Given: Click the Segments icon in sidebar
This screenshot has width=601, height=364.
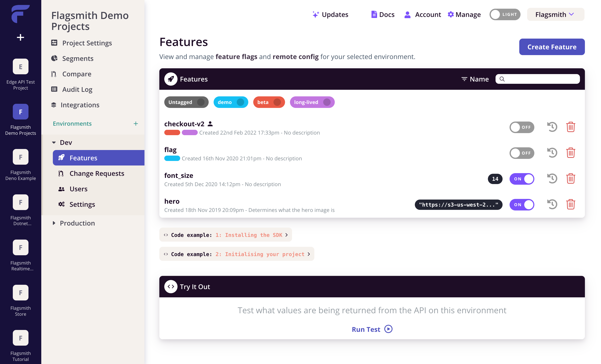Looking at the screenshot, I should click(x=54, y=58).
